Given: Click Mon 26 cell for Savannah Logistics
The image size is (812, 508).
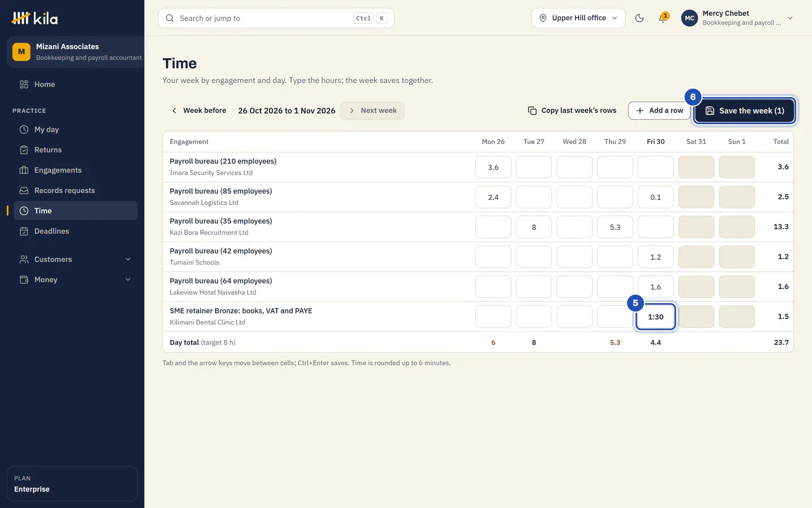Looking at the screenshot, I should pos(493,197).
